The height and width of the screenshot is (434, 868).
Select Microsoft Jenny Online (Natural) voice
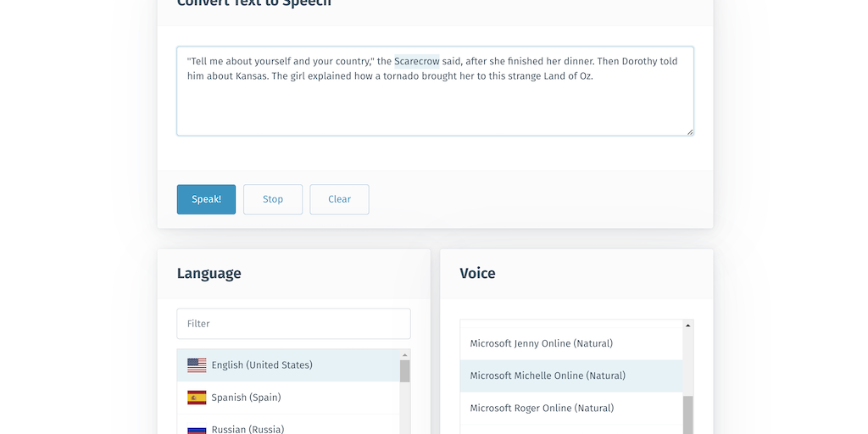(541, 343)
